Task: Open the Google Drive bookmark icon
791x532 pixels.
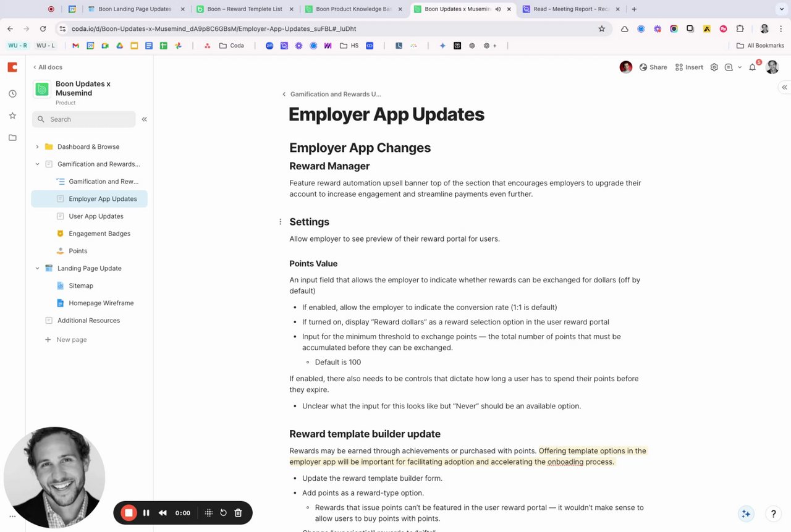Action: click(x=120, y=46)
